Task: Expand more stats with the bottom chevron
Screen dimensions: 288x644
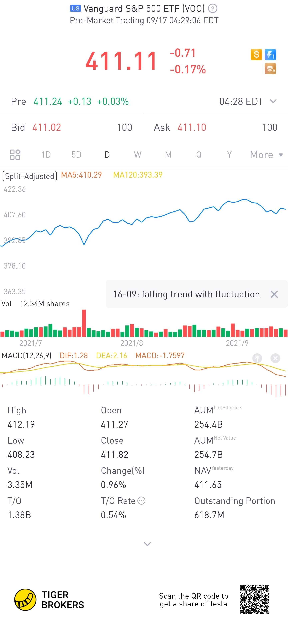Action: (148, 544)
